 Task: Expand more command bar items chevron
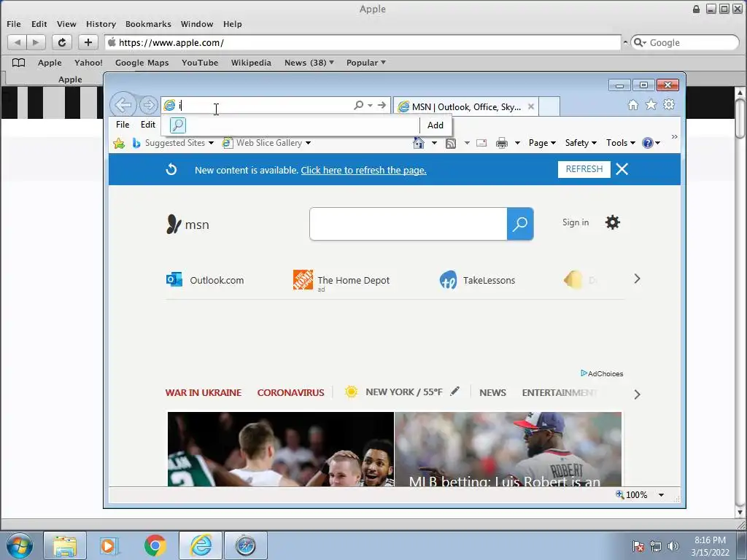click(x=675, y=136)
